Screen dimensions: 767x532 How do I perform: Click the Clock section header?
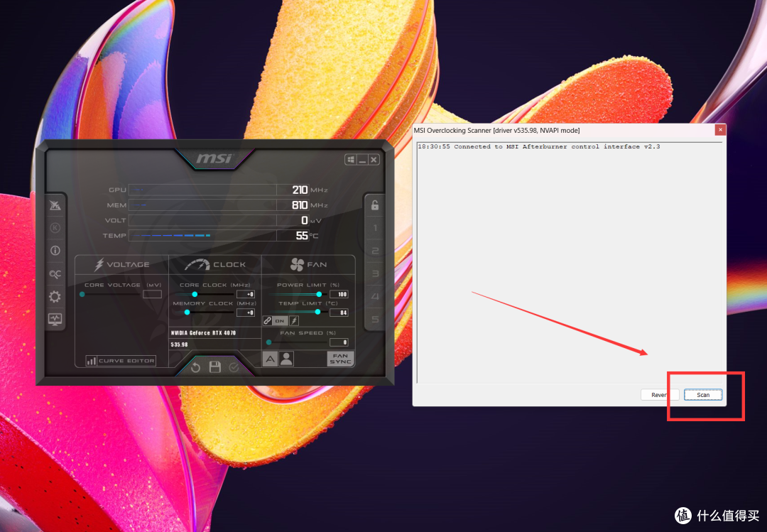215,264
